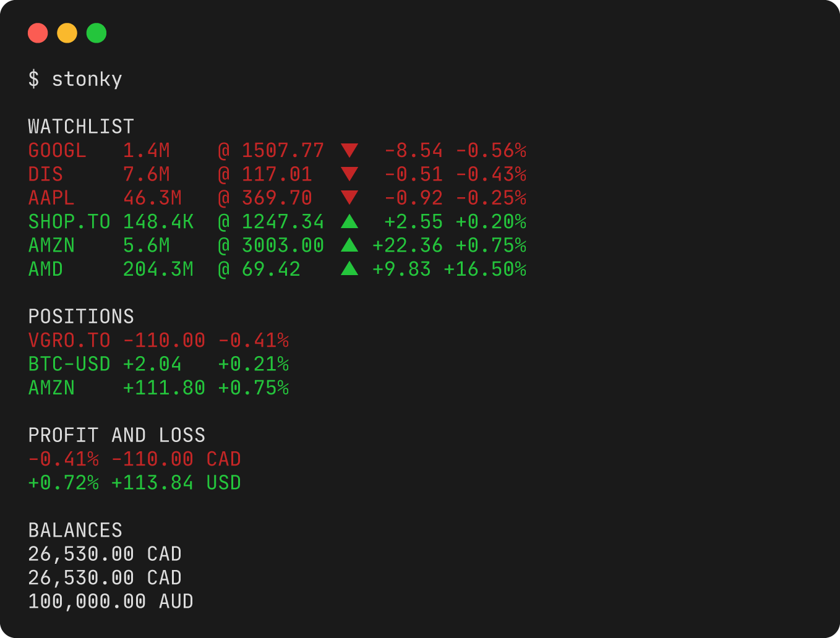The height and width of the screenshot is (638, 840).
Task: Click the POSITIONS section heading
Action: coord(81,317)
